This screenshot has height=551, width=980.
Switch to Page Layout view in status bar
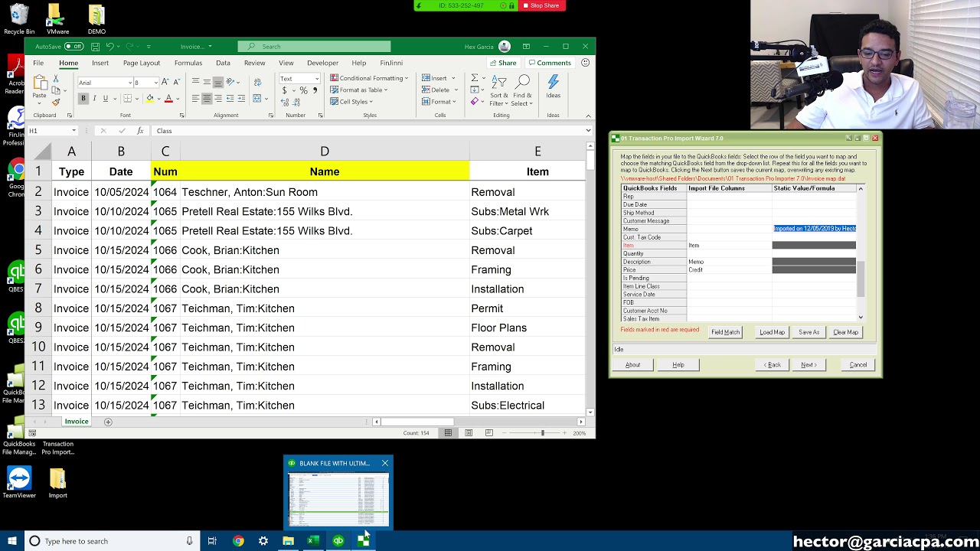469,433
